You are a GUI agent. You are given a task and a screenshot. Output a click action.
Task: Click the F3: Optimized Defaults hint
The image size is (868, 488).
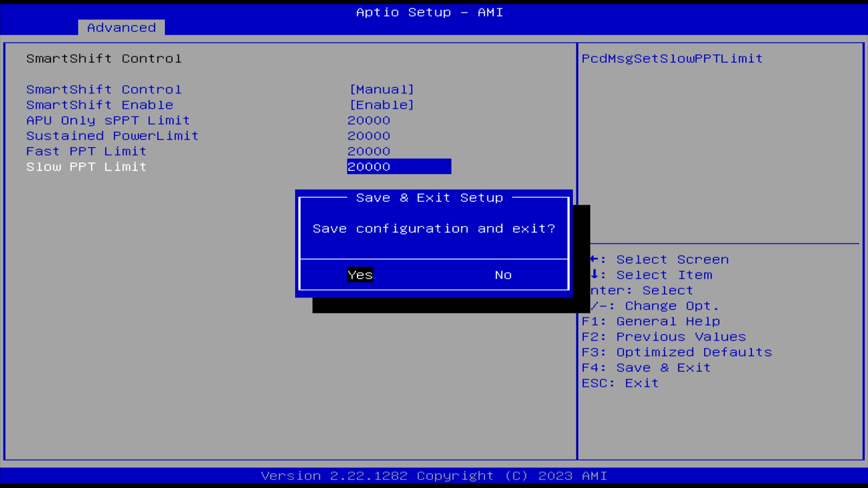coord(677,352)
